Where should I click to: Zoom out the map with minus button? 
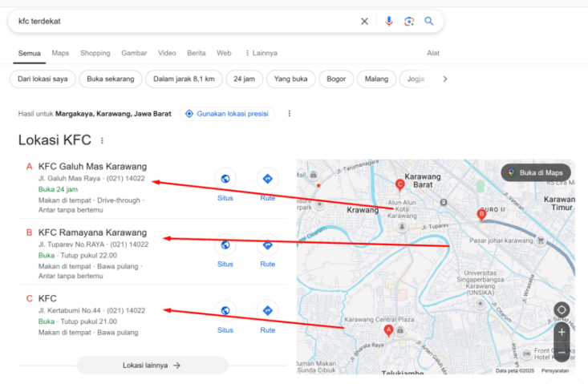coord(562,353)
